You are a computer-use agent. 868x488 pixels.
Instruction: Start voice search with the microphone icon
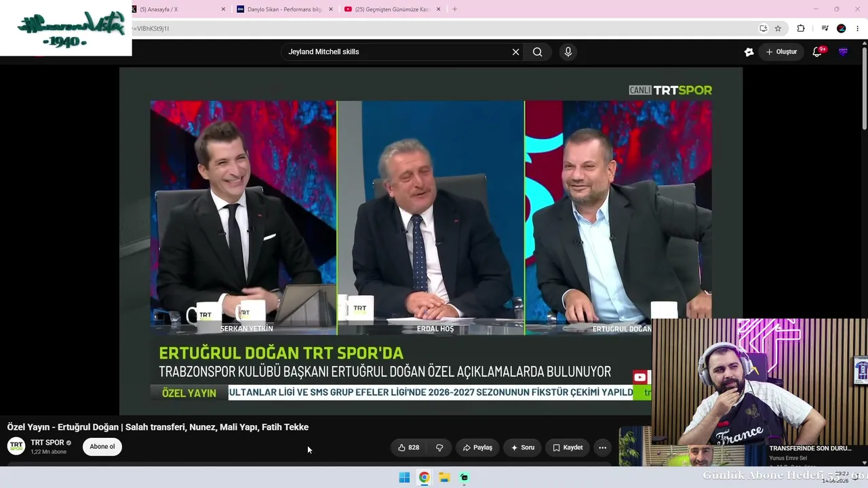point(568,52)
